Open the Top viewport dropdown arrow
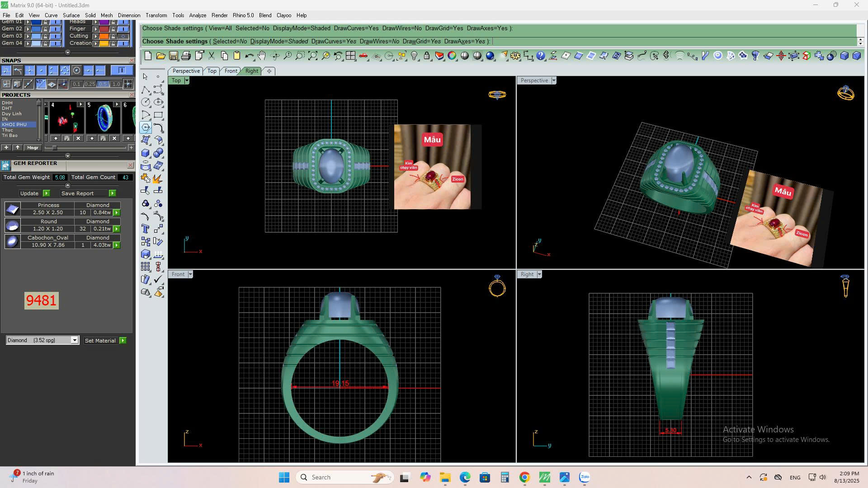 click(x=187, y=80)
